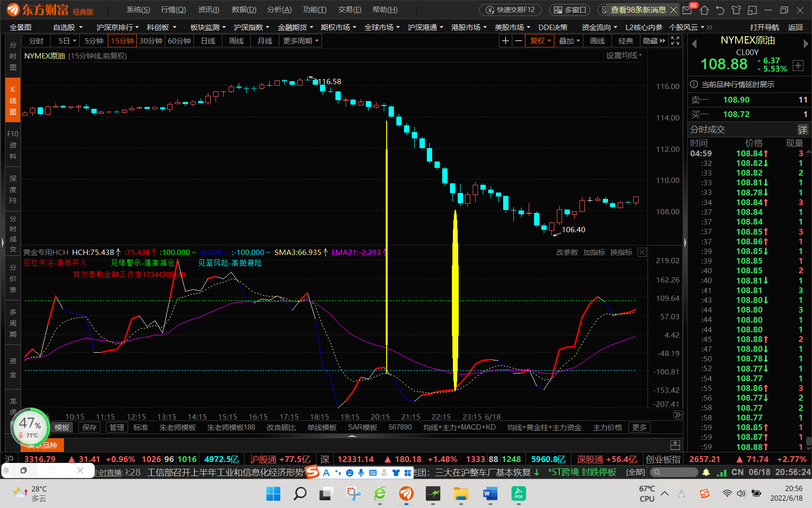Click the status bar search box
The height and width of the screenshot is (508, 812).
674,472
